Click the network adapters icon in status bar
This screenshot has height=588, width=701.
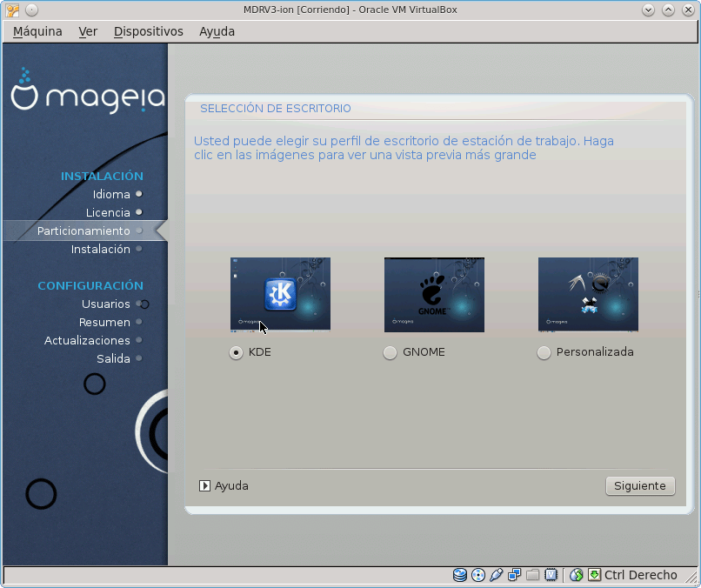(515, 575)
